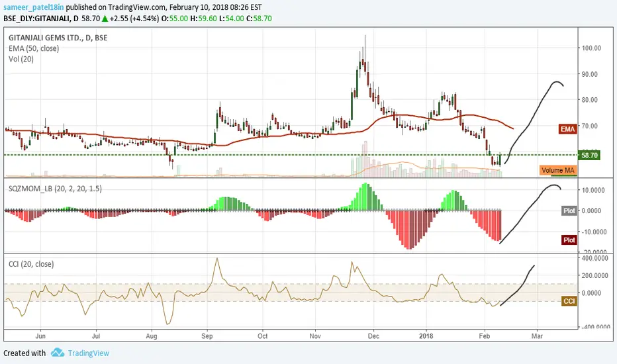This screenshot has width=617, height=364.
Task: Click the C:58.70 close value
Action: (x=259, y=18)
